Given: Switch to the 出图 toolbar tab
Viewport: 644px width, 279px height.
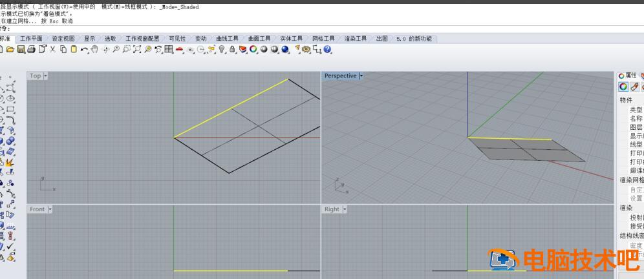Looking at the screenshot, I should (381, 39).
